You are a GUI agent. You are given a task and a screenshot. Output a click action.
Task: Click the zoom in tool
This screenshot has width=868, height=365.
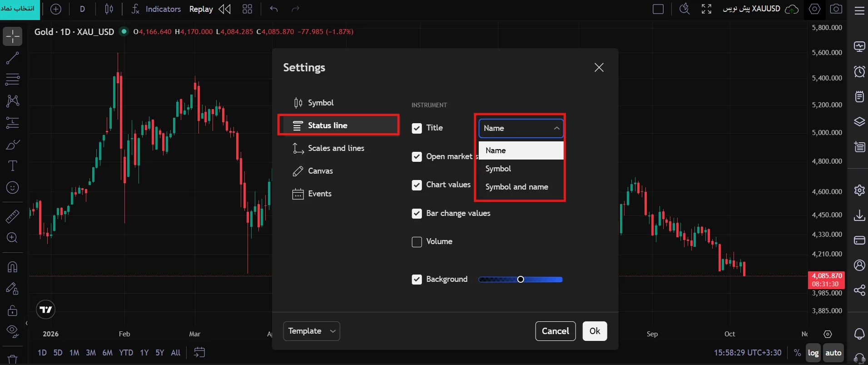[12, 238]
